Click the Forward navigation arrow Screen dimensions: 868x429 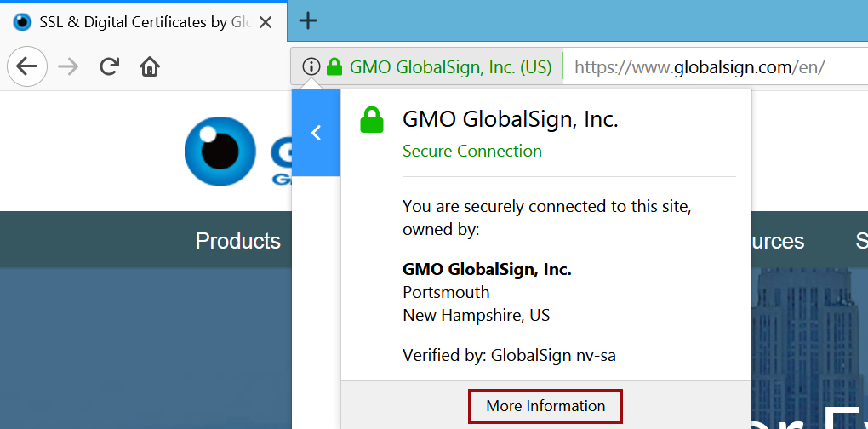click(x=68, y=66)
